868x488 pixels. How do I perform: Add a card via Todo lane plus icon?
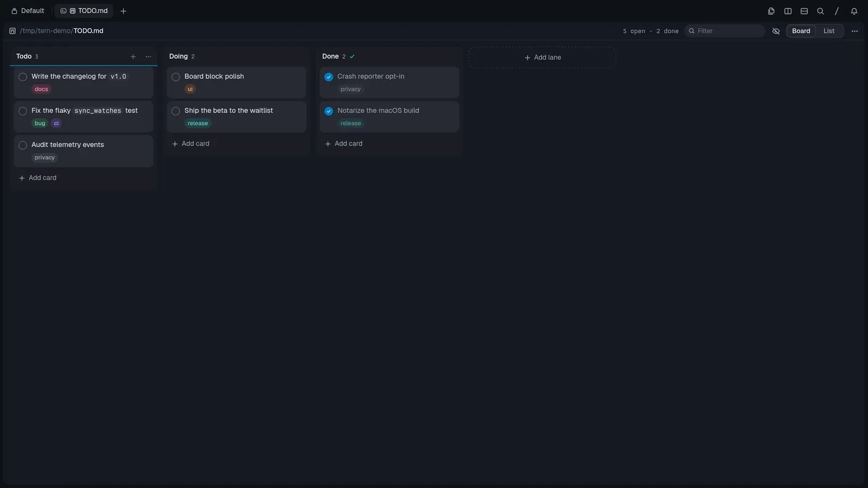click(x=133, y=56)
